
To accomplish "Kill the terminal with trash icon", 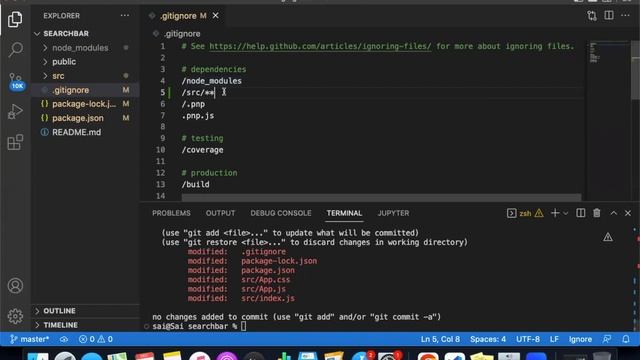I will [597, 213].
